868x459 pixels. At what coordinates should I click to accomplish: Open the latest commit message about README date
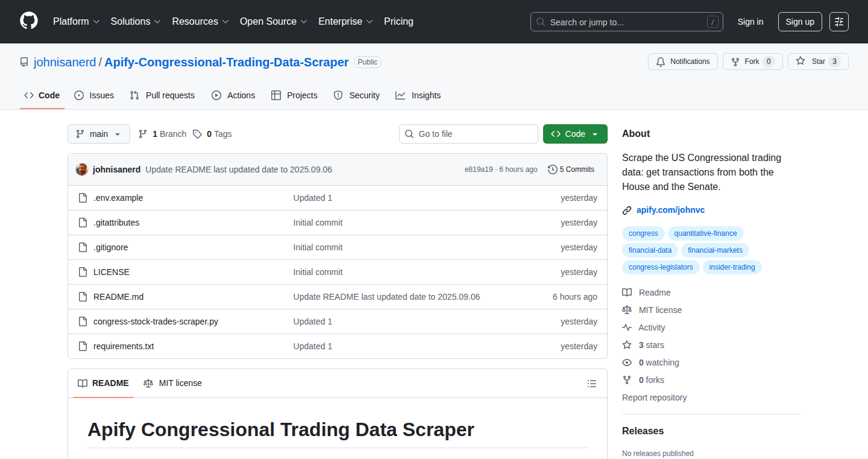click(x=239, y=169)
